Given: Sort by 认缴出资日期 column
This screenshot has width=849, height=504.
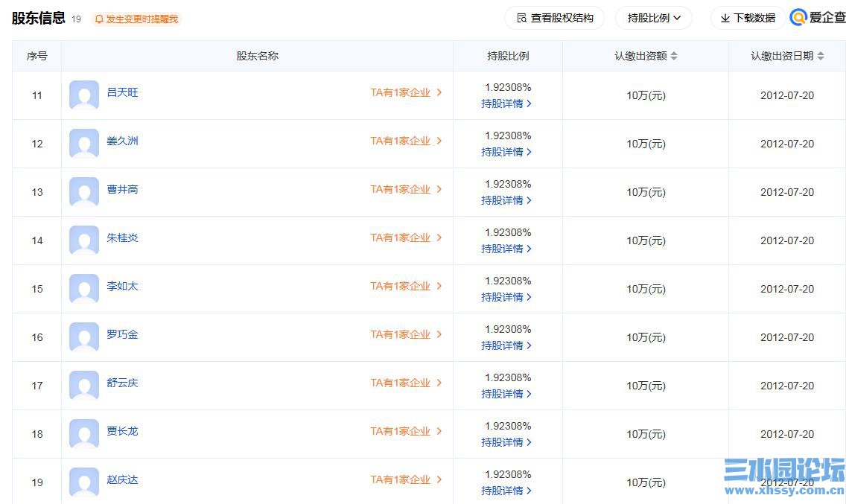Looking at the screenshot, I should pyautogui.click(x=787, y=55).
